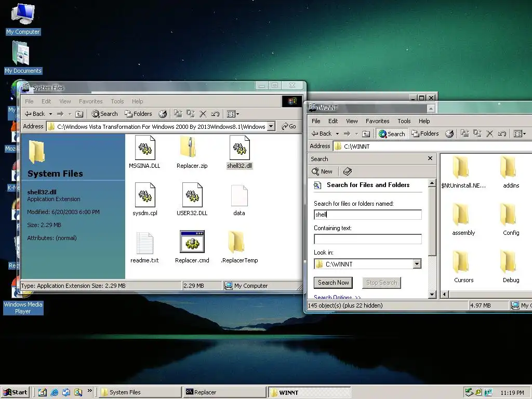Open Help menu in WINNT window

point(424,121)
